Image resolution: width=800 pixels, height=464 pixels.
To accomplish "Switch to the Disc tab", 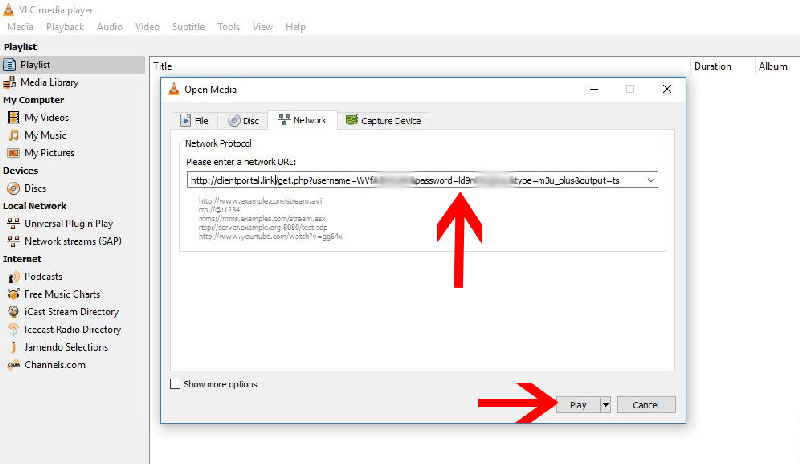I will coord(243,120).
